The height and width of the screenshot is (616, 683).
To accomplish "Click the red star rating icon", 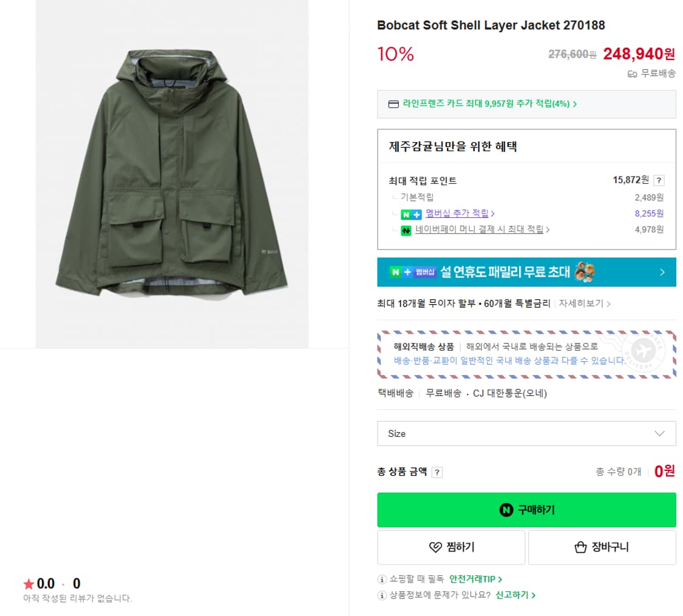I will coord(29,584).
